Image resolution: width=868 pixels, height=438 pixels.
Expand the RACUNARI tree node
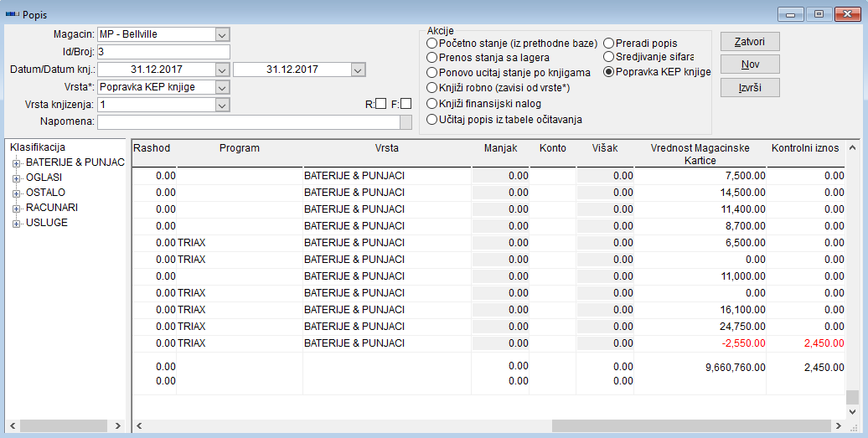tap(16, 209)
